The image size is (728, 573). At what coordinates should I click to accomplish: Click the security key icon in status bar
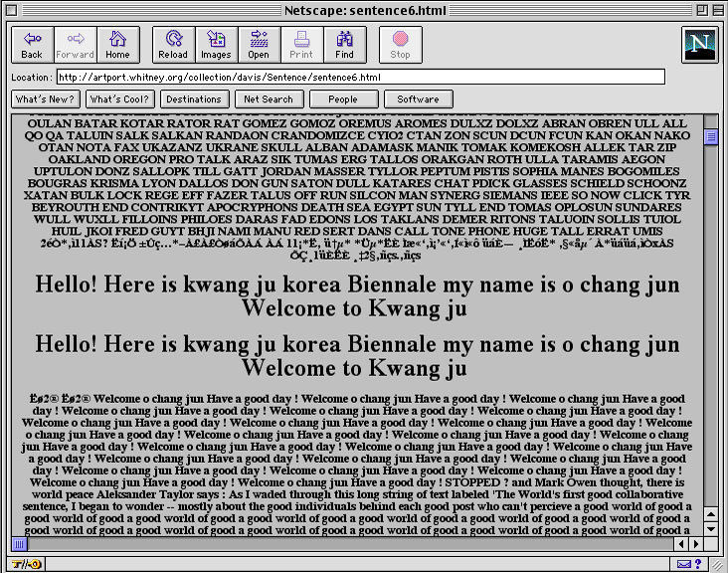tap(27, 564)
